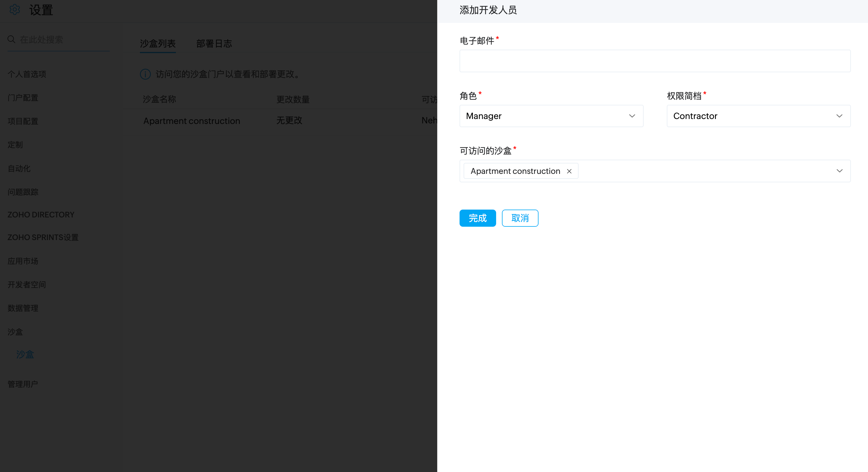Open the Contractor permission profile dropdown

pyautogui.click(x=758, y=116)
